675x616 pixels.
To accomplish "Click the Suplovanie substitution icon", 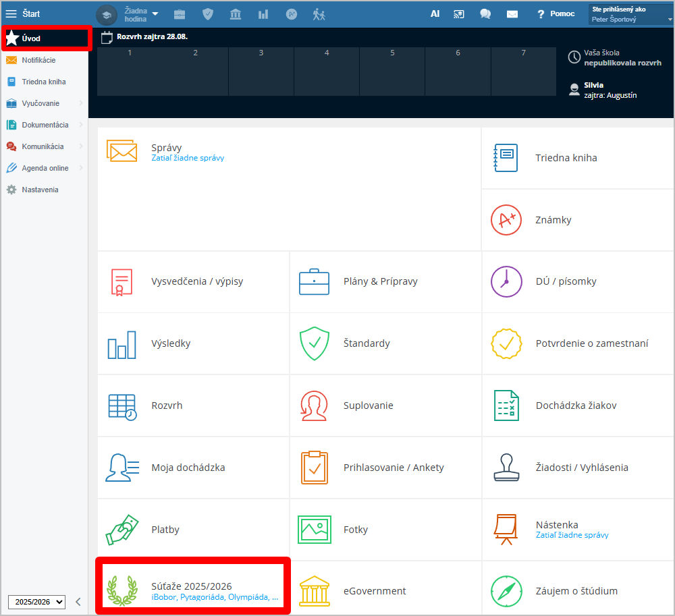I will 313,405.
